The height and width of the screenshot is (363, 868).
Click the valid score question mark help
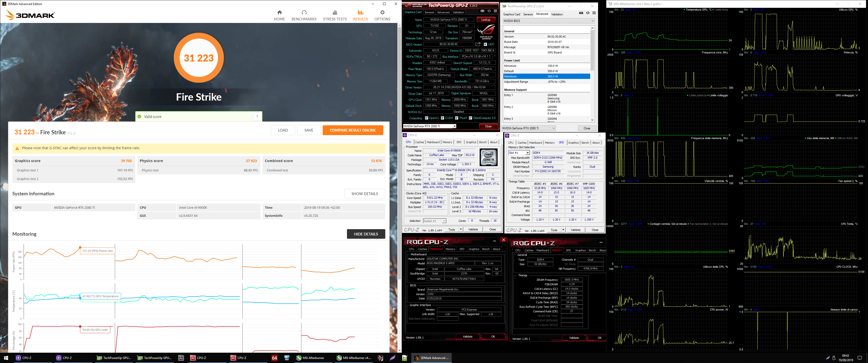tap(257, 116)
